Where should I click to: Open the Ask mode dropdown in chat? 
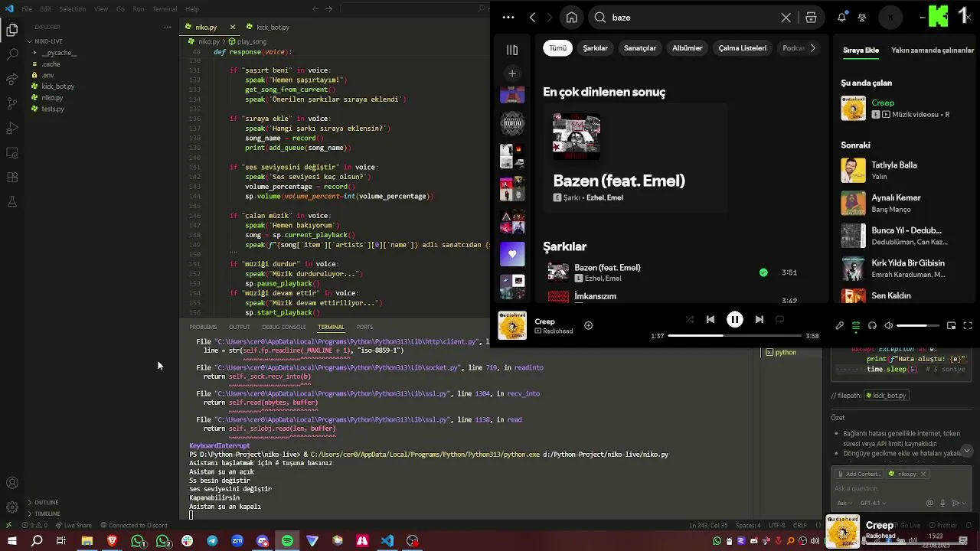(x=844, y=503)
